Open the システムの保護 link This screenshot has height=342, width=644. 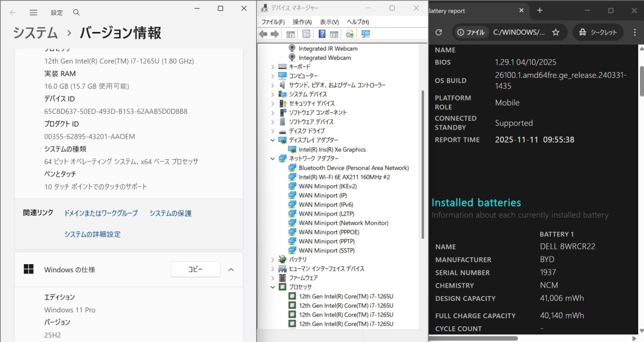click(x=170, y=213)
